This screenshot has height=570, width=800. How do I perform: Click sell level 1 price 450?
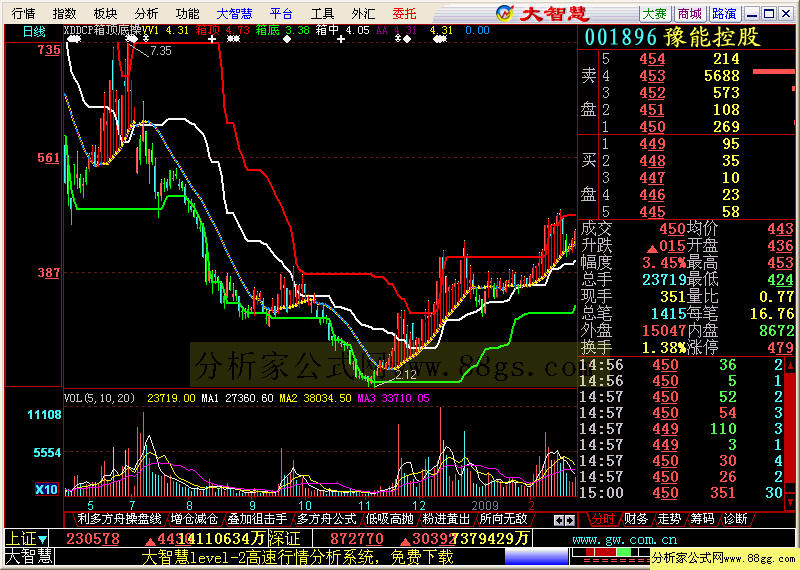tap(653, 127)
